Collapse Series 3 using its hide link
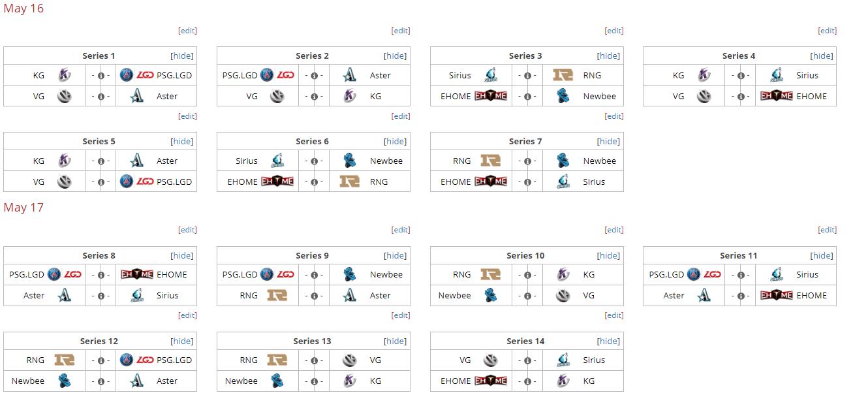Image resolution: width=868 pixels, height=395 pixels. (x=609, y=56)
